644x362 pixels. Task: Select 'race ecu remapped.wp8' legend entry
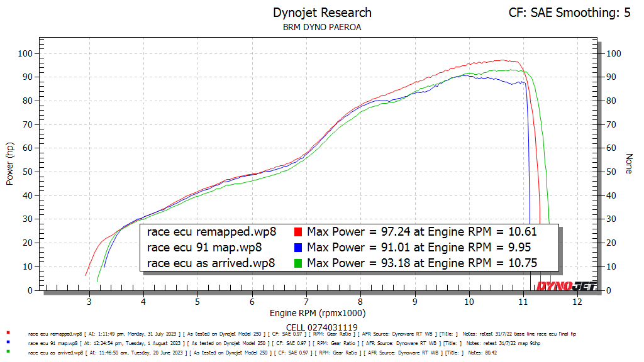click(x=211, y=232)
